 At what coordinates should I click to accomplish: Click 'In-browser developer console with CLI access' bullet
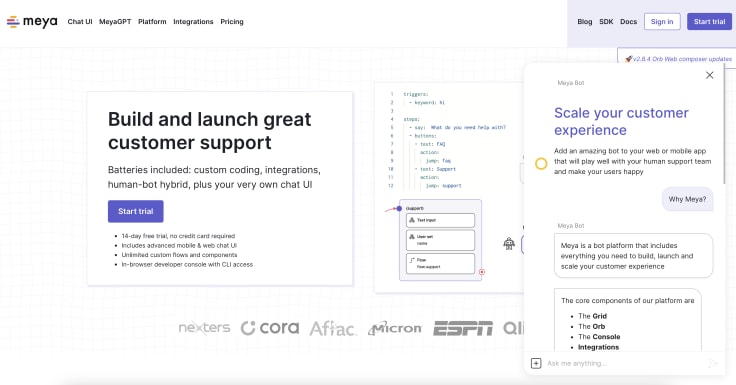click(x=187, y=264)
